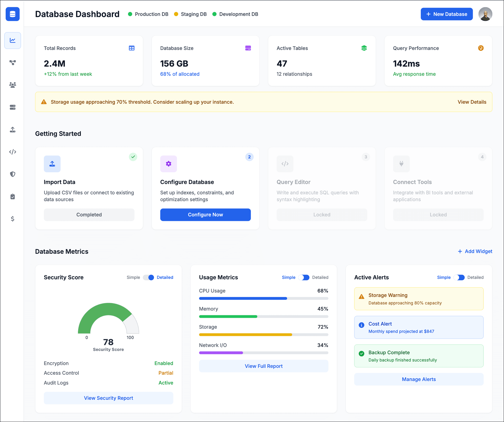Screen dimensions: 504x422
Task: Open the billing dollar sidebar icon
Action: pos(13,219)
